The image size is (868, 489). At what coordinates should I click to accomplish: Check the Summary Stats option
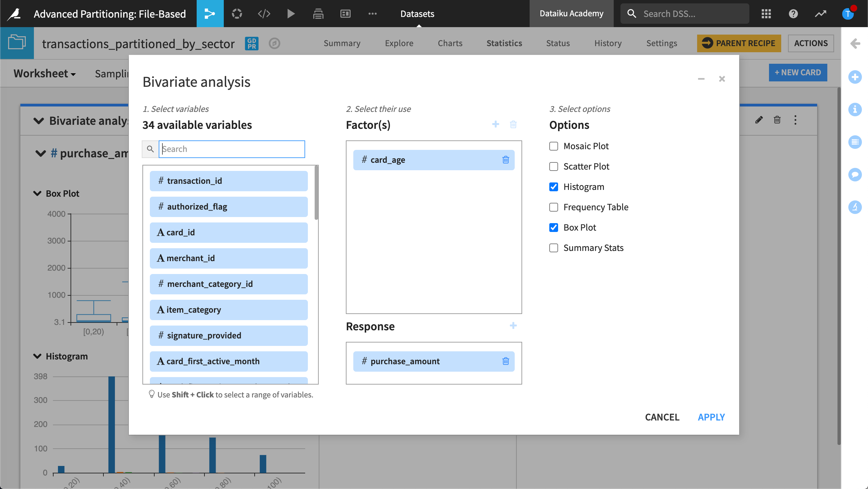[554, 248]
